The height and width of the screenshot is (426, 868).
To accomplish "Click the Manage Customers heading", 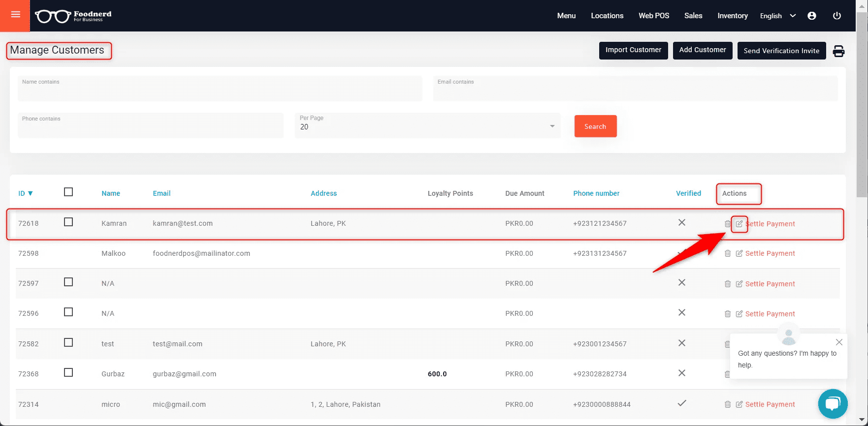I will (x=57, y=50).
